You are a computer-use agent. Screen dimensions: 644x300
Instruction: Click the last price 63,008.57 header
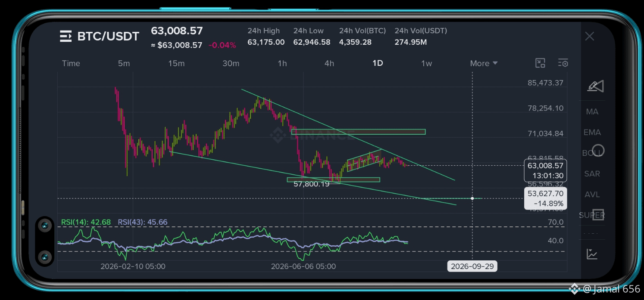click(177, 31)
